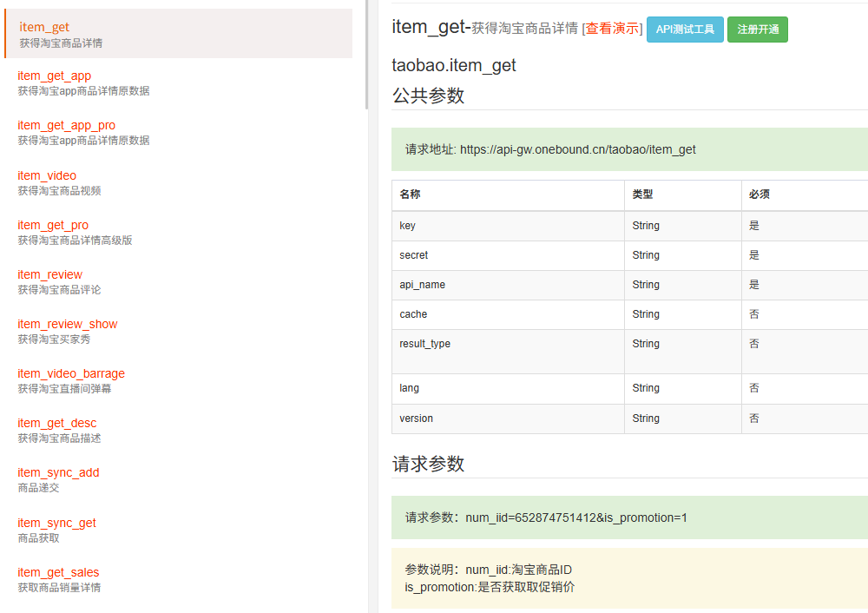This screenshot has height=613, width=868.
Task: Click the version parameter cell
Action: (508, 419)
